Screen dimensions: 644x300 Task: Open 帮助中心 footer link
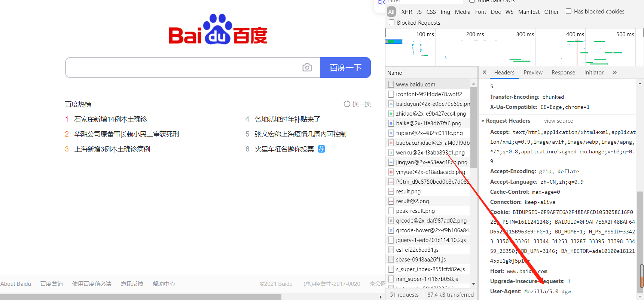click(x=164, y=284)
